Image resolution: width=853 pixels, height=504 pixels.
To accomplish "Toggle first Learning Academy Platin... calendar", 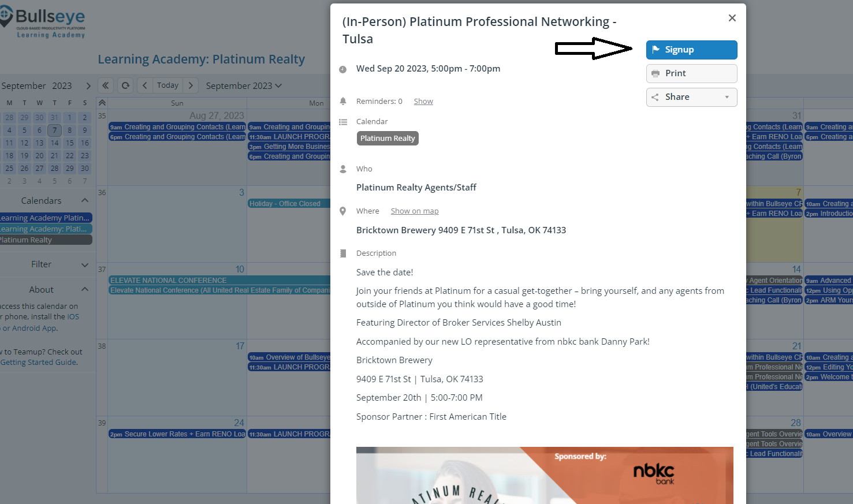I will coord(45,218).
